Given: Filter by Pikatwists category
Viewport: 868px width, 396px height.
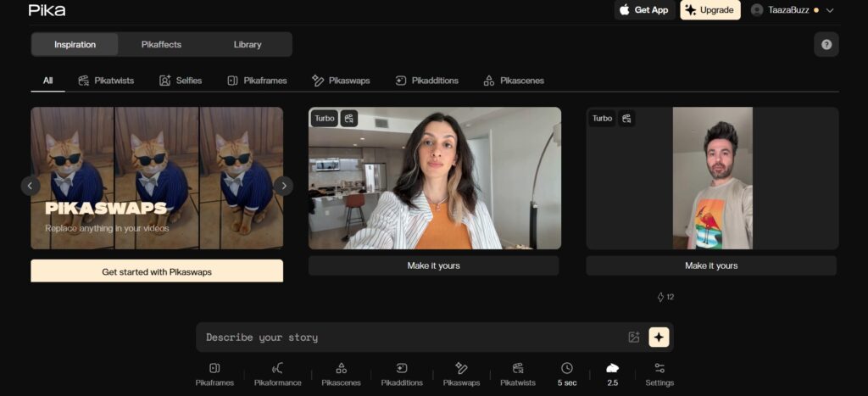Looking at the screenshot, I should pyautogui.click(x=106, y=81).
